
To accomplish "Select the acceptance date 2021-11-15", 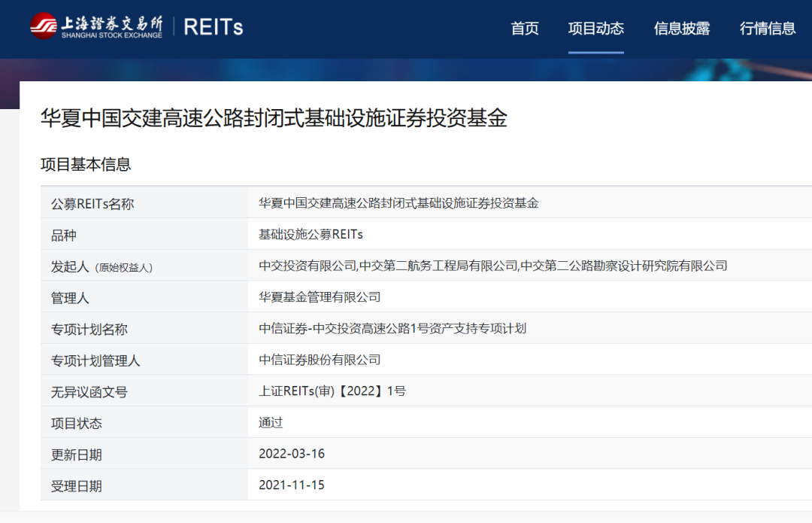I will (292, 485).
